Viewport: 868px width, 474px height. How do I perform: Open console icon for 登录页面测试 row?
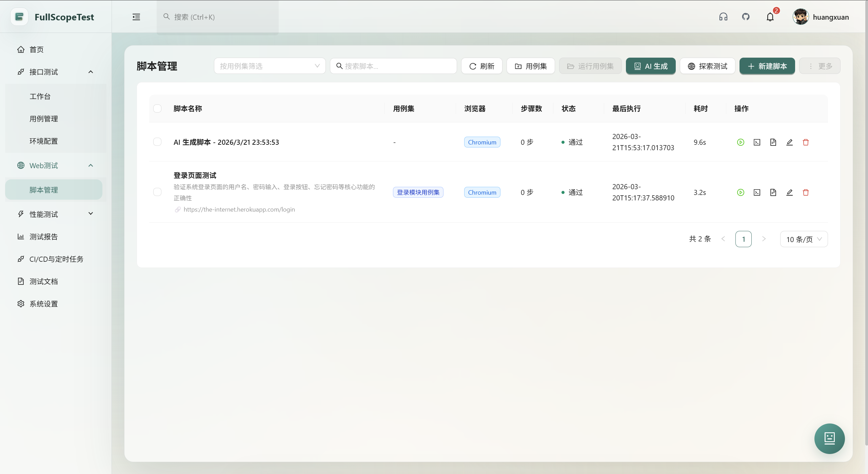(757, 193)
